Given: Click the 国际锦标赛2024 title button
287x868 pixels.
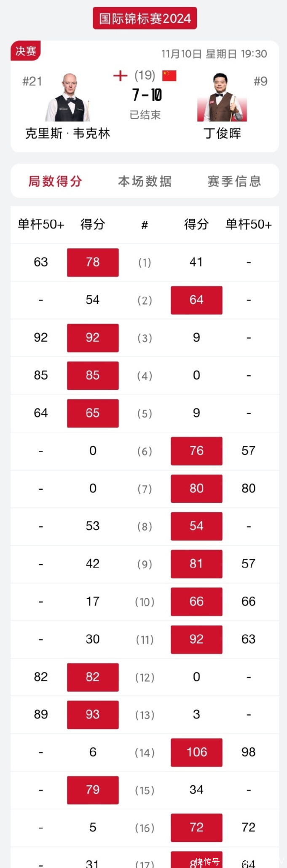Looking at the screenshot, I should [145, 19].
